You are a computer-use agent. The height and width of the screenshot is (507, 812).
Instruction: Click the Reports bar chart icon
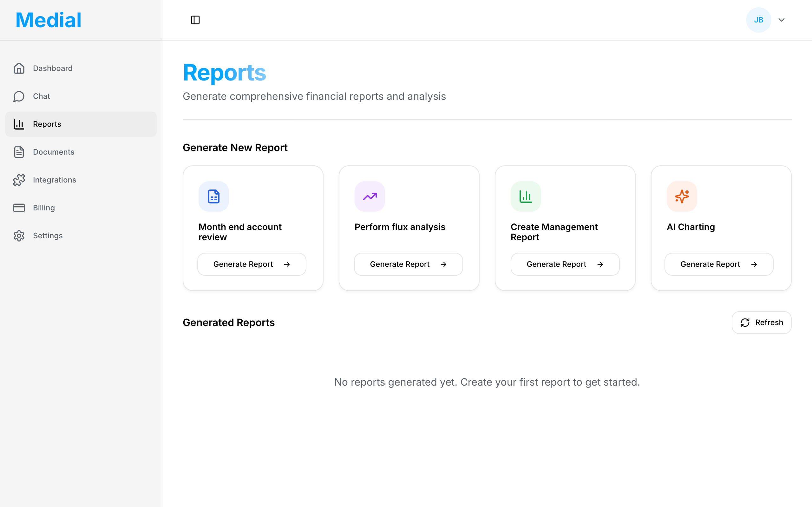tap(19, 124)
